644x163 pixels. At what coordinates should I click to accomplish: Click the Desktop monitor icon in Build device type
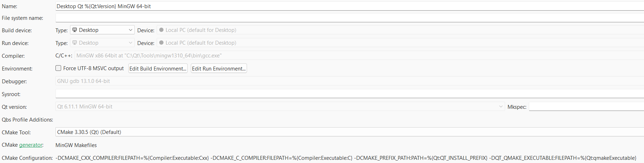[75, 30]
